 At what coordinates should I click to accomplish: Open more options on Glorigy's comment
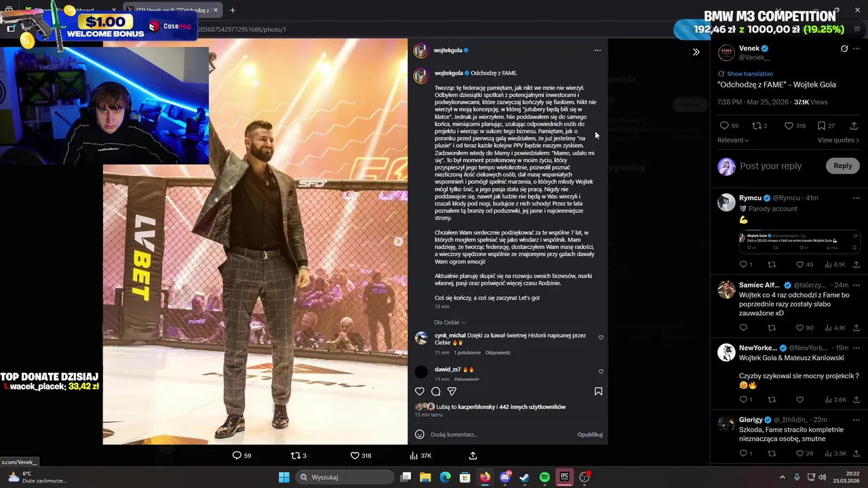pos(856,420)
